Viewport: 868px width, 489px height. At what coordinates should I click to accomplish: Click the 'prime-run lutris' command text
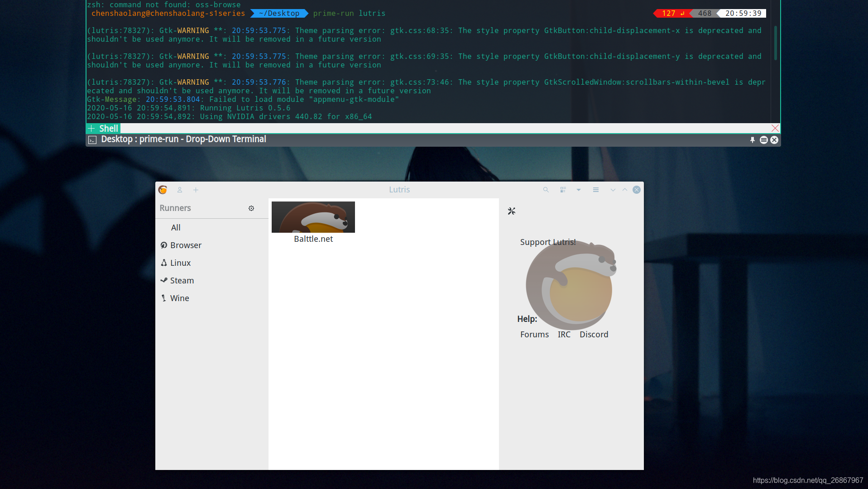pos(349,14)
